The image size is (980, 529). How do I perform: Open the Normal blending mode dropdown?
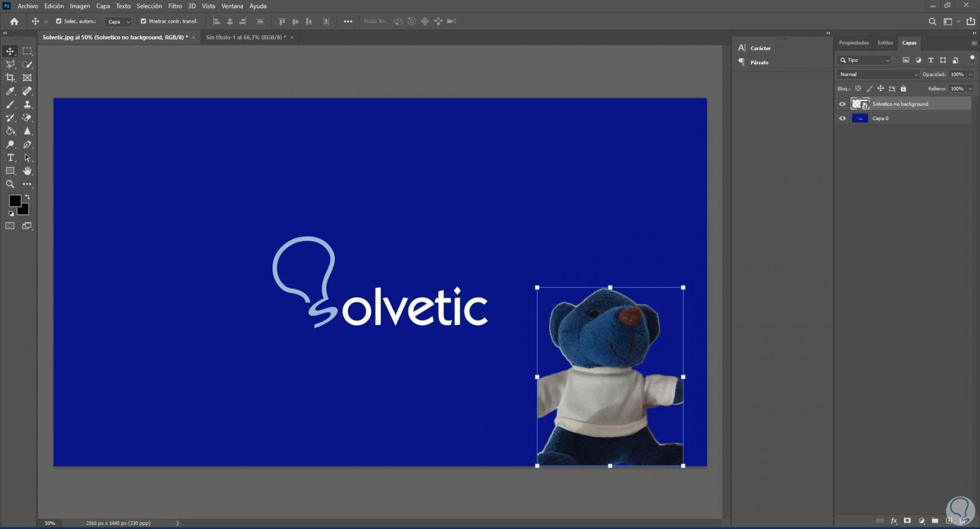pyautogui.click(x=878, y=74)
